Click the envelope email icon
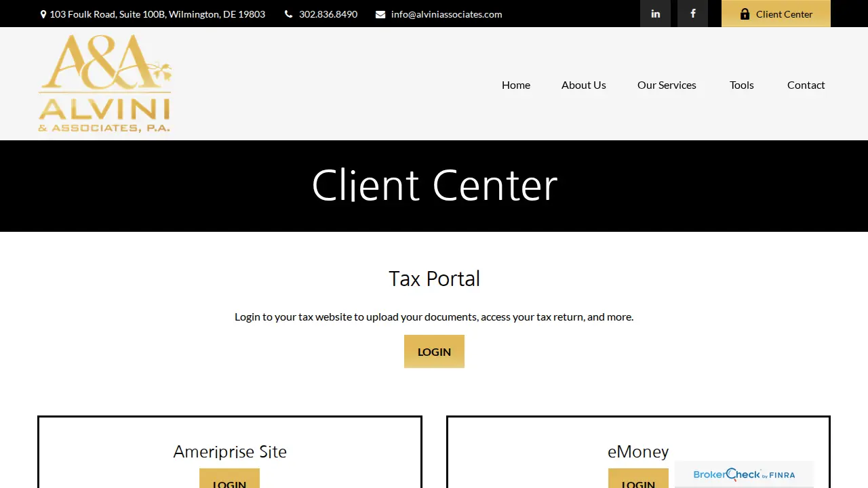This screenshot has width=868, height=488. click(380, 14)
